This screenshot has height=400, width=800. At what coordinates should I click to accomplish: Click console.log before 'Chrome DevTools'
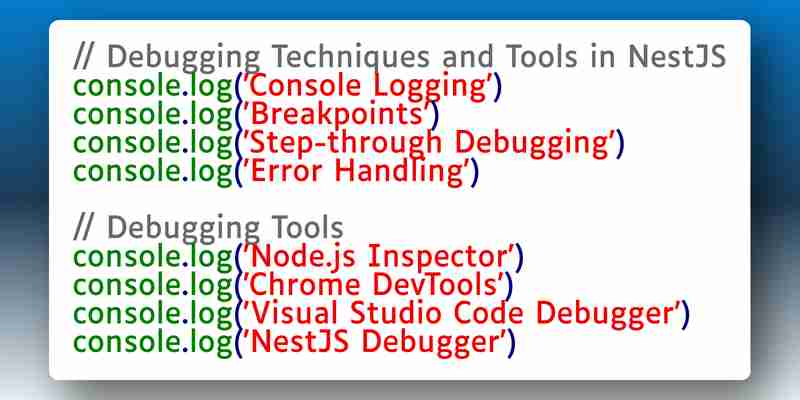153,286
